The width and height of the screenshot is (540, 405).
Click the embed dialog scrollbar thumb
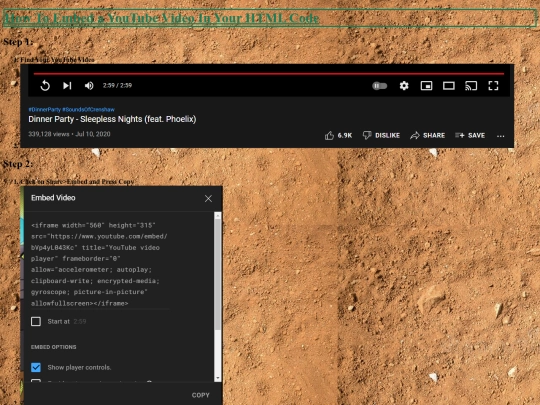tap(218, 274)
